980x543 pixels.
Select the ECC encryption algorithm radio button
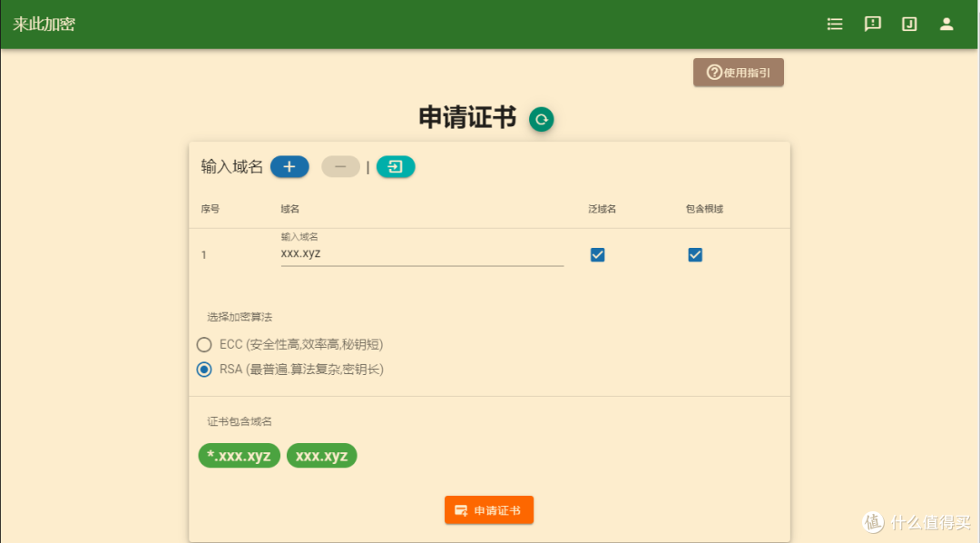tap(204, 344)
